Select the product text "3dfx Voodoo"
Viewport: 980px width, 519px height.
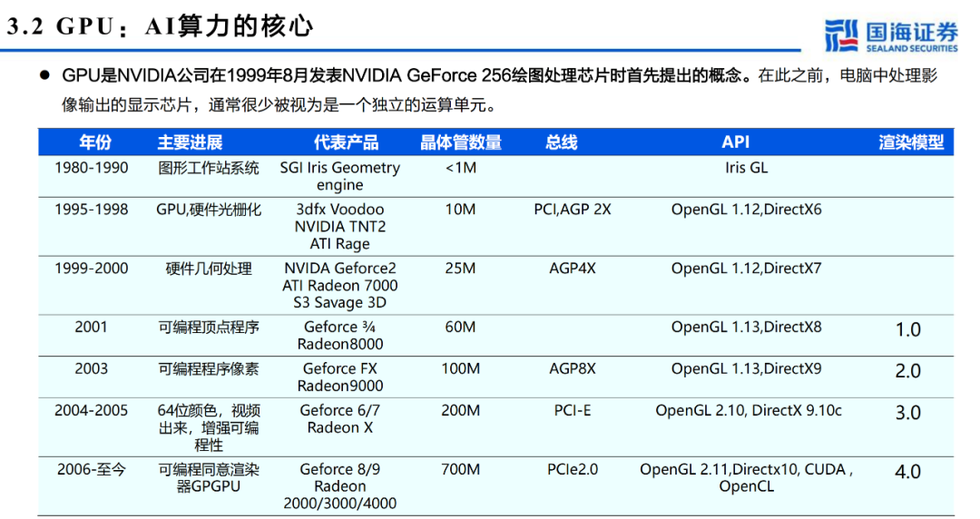[x=339, y=210]
